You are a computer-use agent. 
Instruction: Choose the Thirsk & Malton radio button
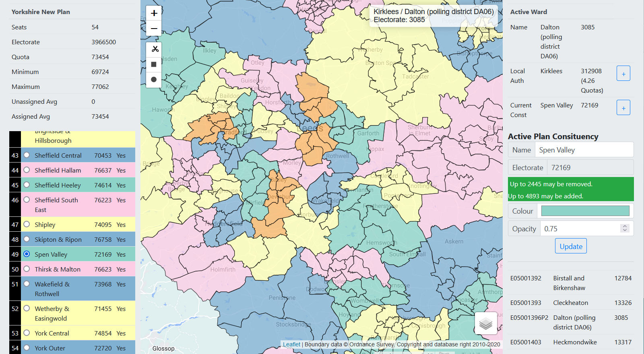[27, 269]
